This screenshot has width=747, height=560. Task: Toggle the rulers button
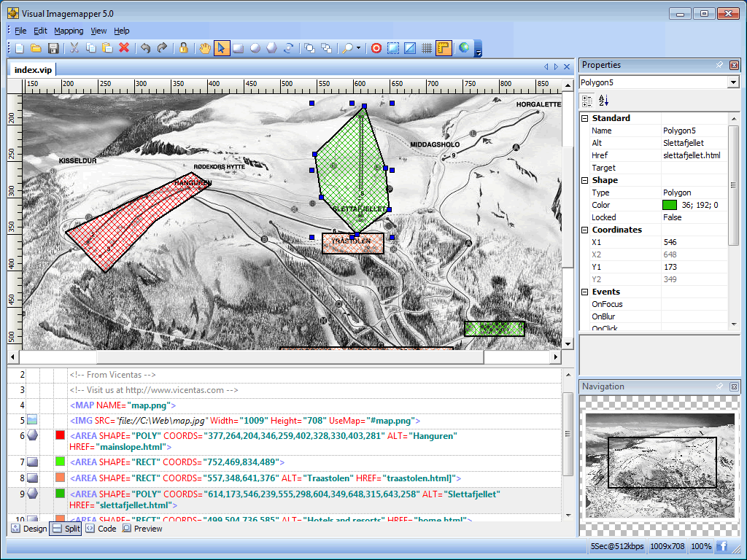(x=444, y=48)
